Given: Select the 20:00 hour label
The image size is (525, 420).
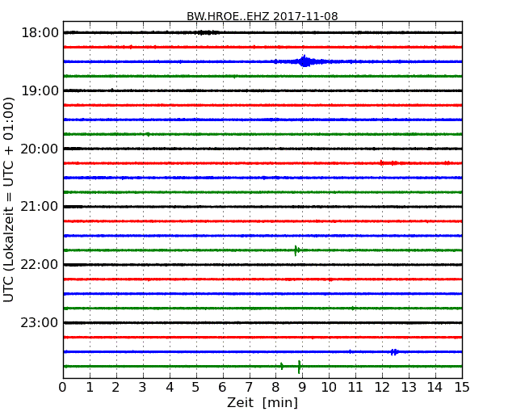Looking at the screenshot, I should [40, 149].
